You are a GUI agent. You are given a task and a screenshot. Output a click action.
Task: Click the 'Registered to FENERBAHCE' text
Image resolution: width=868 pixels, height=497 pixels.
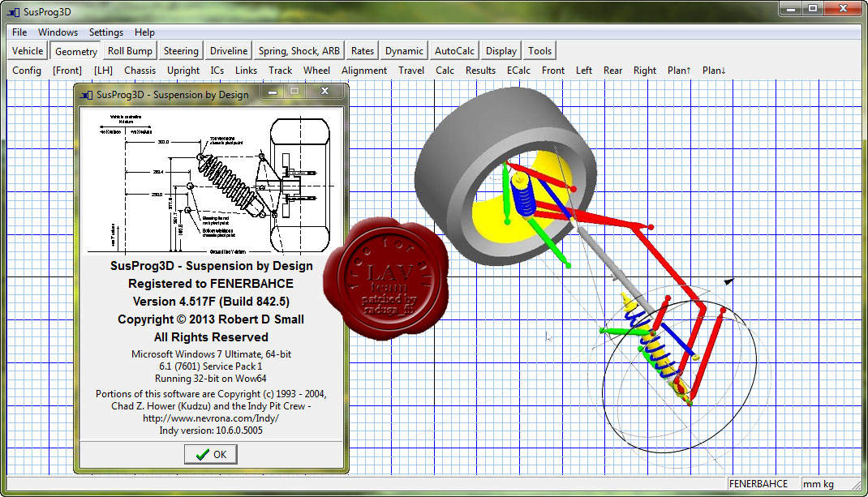click(x=211, y=284)
